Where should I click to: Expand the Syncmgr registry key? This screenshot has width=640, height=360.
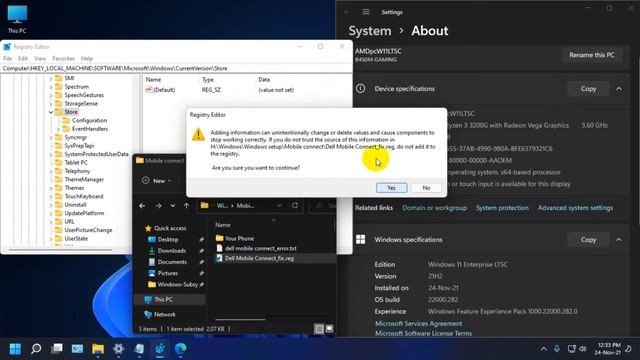[x=51, y=137]
